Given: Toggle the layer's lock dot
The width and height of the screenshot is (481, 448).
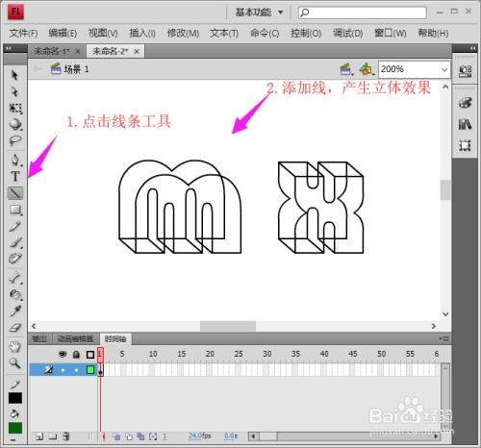Looking at the screenshot, I should [76, 370].
